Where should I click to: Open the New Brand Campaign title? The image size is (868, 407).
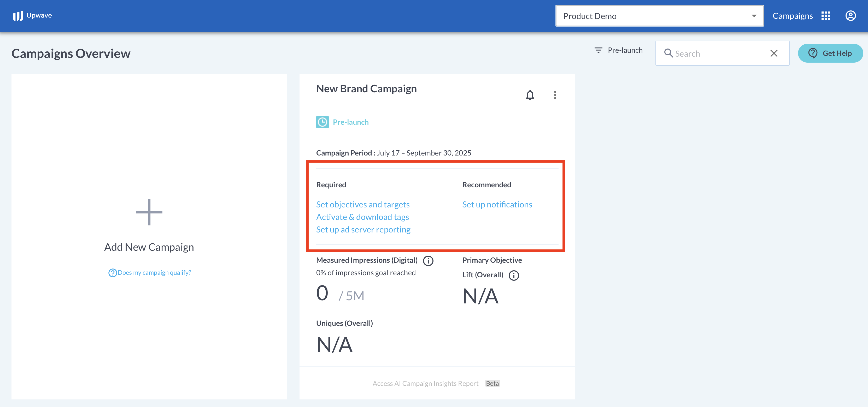[x=366, y=88]
